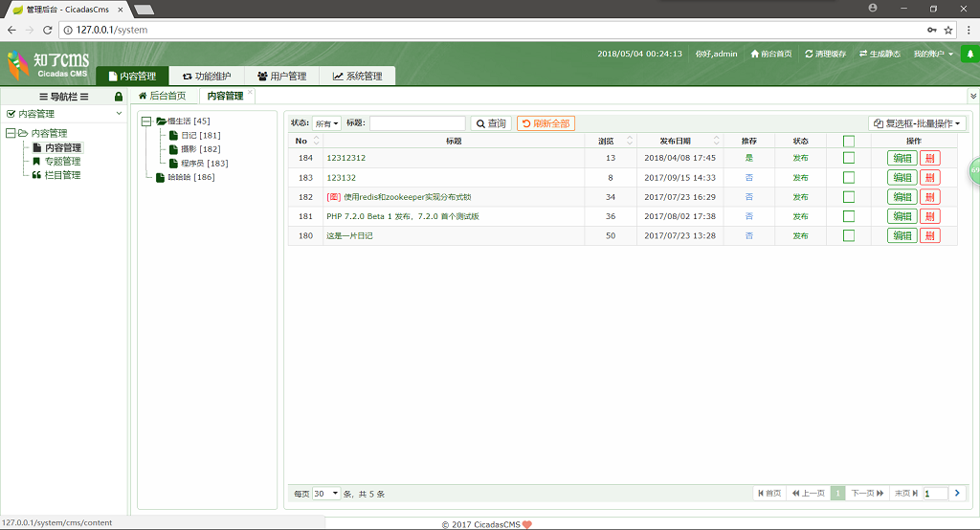Check the checkbox for row 180
This screenshot has width=980, height=530.
pyautogui.click(x=849, y=235)
